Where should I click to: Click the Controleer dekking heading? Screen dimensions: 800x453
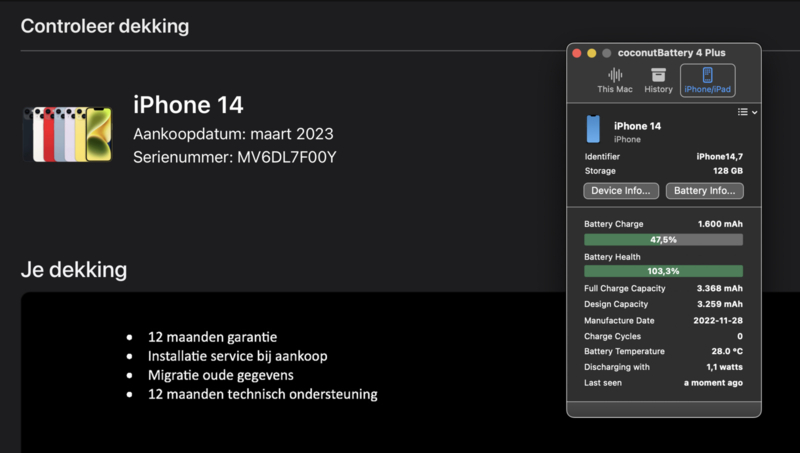pyautogui.click(x=105, y=26)
